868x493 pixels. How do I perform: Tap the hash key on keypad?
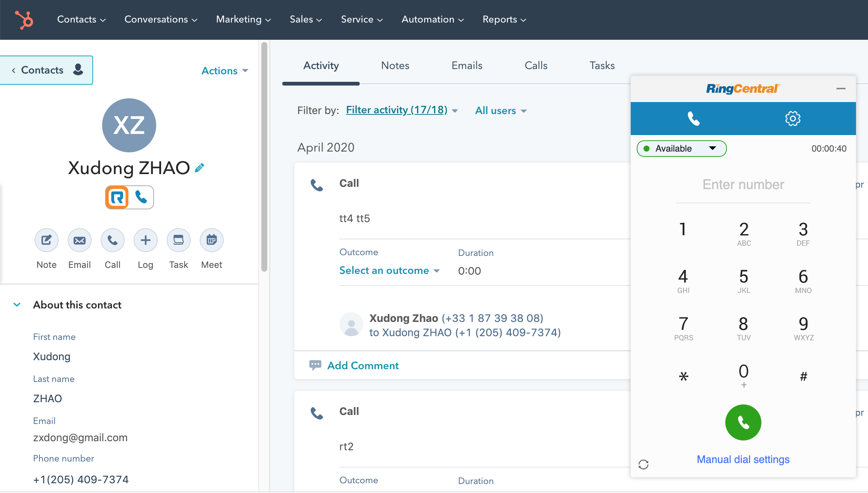(x=803, y=376)
